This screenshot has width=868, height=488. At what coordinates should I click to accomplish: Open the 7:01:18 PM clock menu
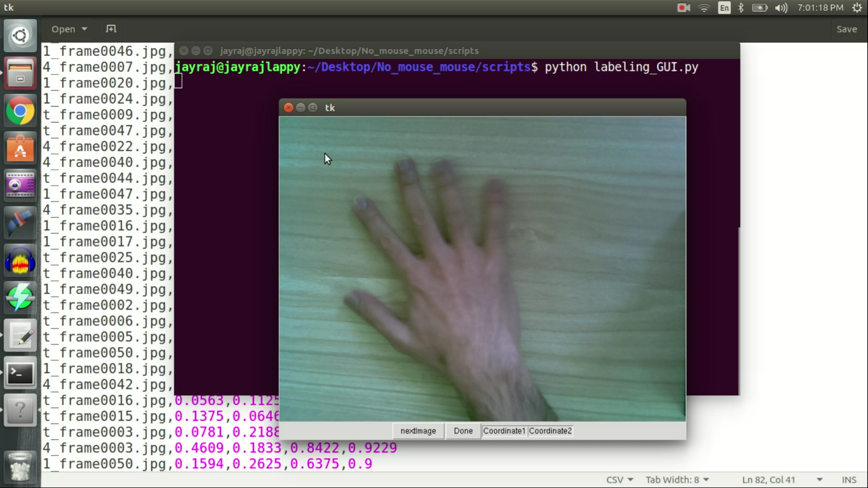820,8
